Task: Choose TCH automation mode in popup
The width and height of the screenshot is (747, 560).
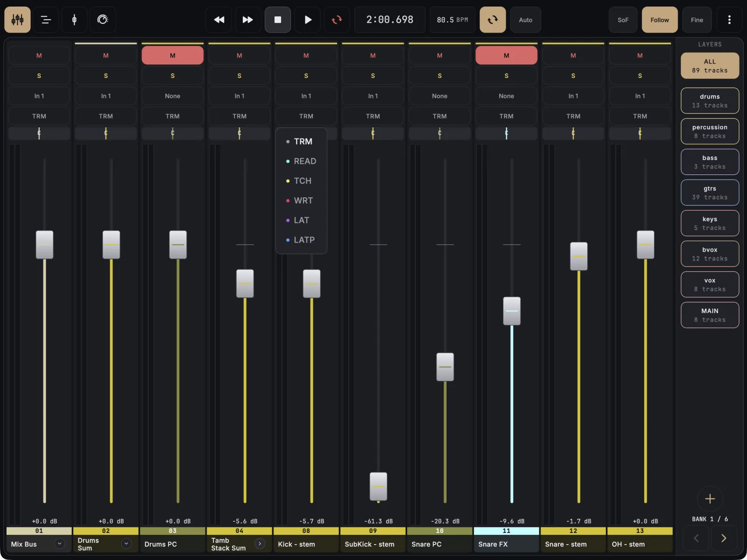Action: tap(301, 181)
